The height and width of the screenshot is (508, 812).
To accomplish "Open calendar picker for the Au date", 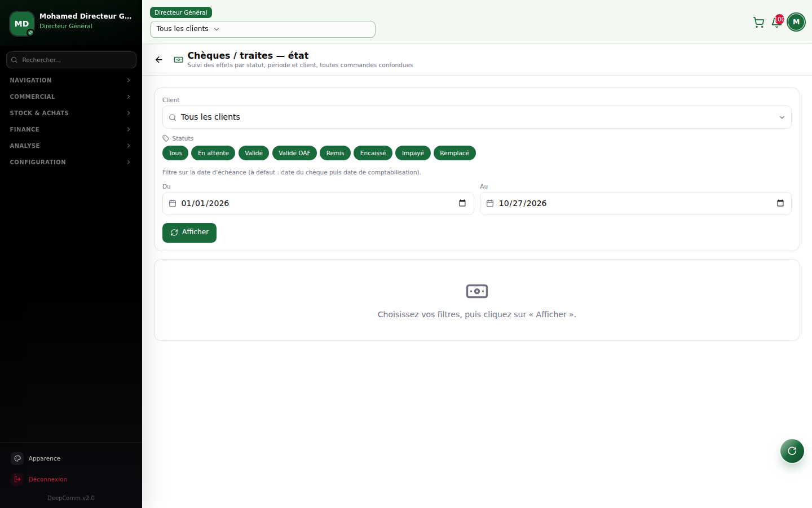I will coord(780,203).
